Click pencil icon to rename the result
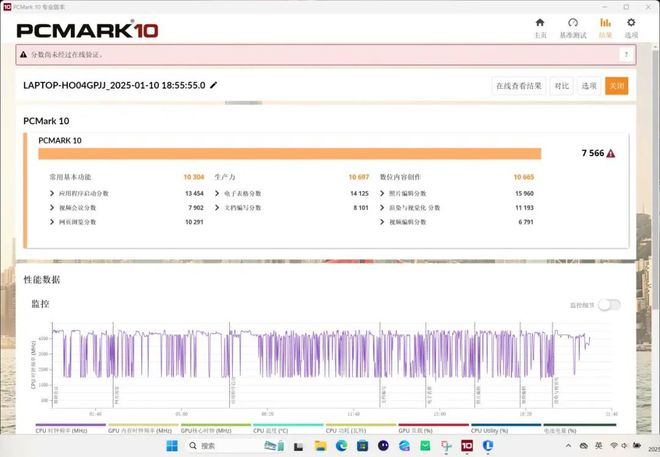The width and height of the screenshot is (660, 457). coord(213,85)
